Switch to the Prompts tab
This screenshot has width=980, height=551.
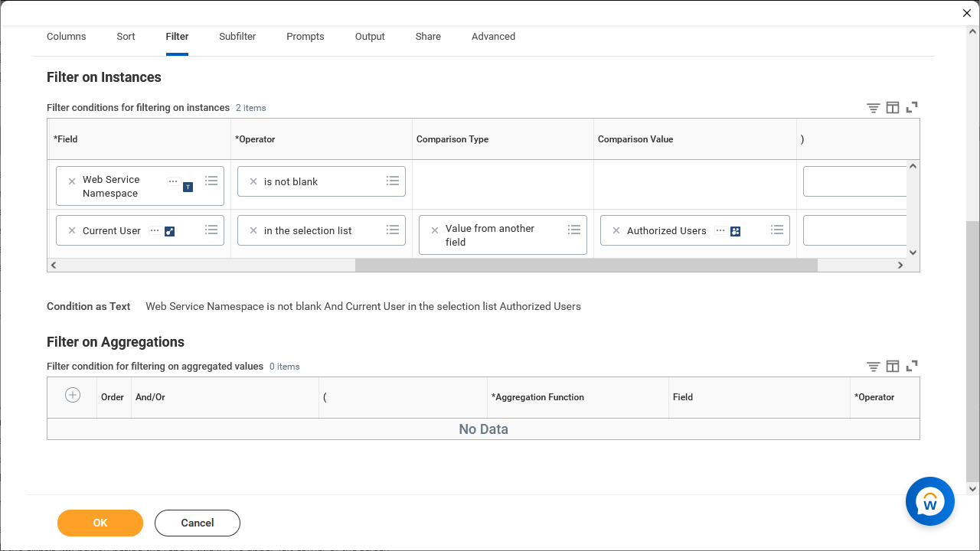[305, 36]
